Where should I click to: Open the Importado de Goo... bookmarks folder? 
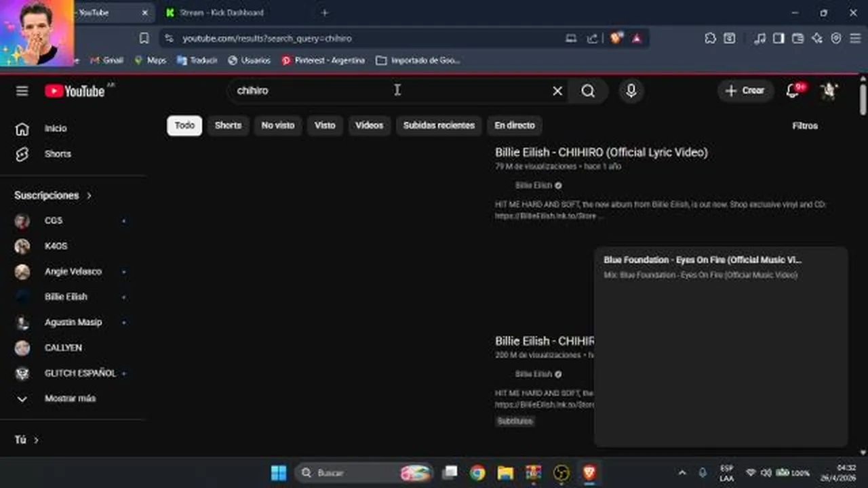click(x=418, y=60)
